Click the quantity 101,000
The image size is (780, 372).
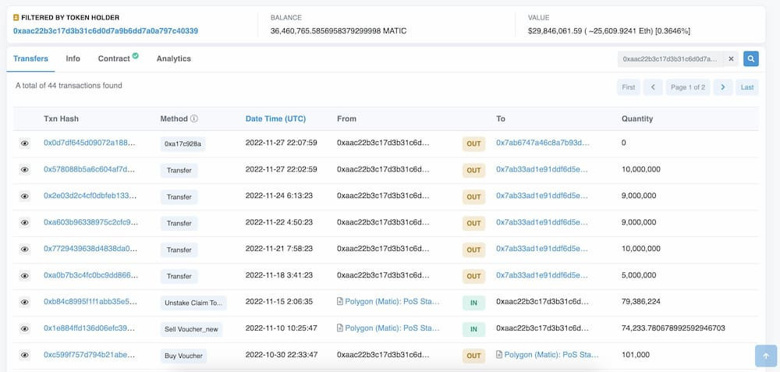(x=635, y=355)
